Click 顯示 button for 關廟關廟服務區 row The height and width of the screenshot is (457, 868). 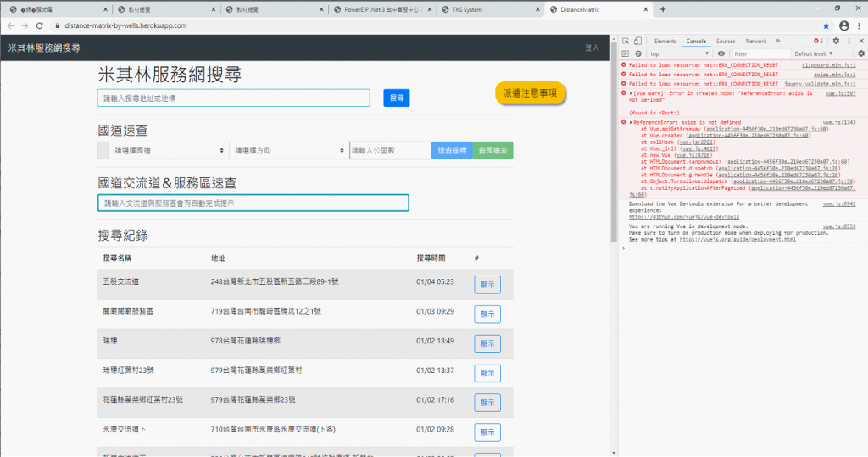click(x=487, y=314)
